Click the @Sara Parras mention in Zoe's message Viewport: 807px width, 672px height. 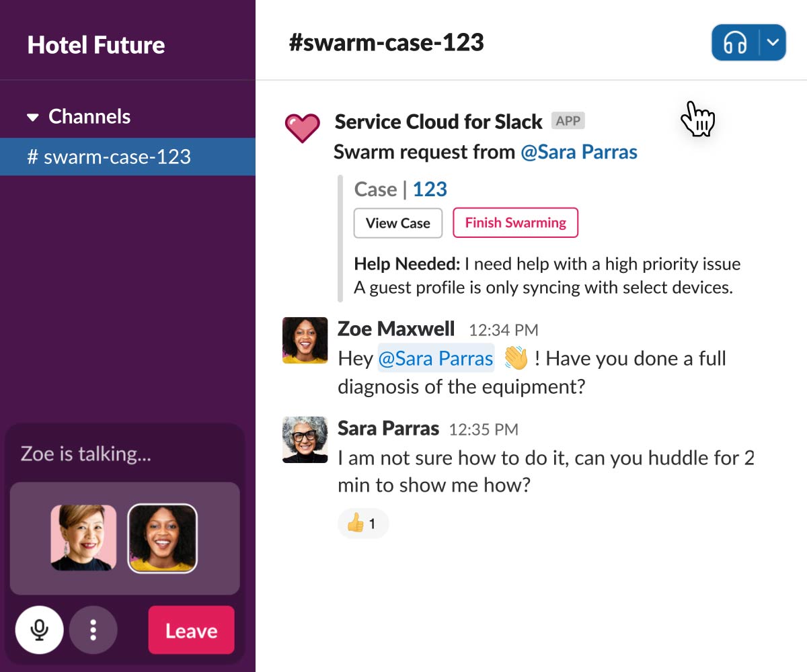[x=435, y=358]
